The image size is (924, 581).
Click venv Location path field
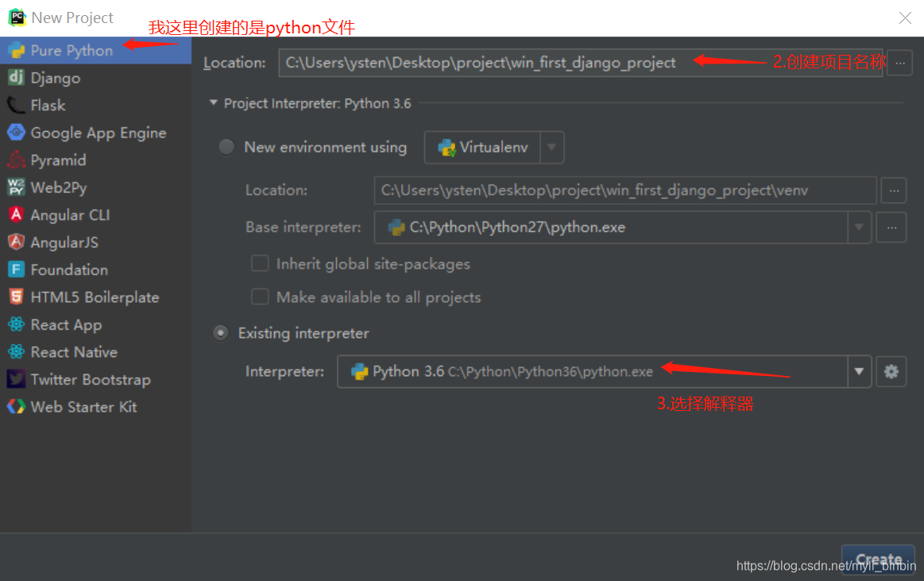point(625,190)
